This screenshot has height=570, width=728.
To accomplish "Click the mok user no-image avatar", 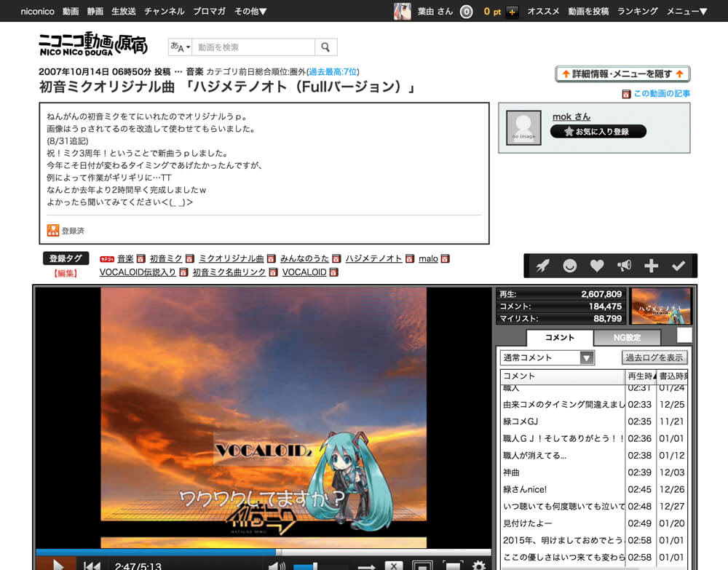I will click(x=523, y=127).
